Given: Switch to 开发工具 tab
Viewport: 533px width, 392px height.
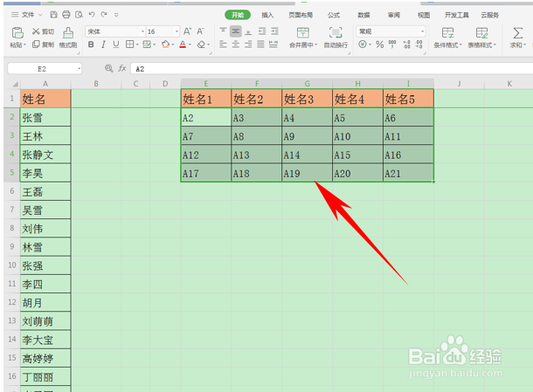Looking at the screenshot, I should pyautogui.click(x=456, y=15).
